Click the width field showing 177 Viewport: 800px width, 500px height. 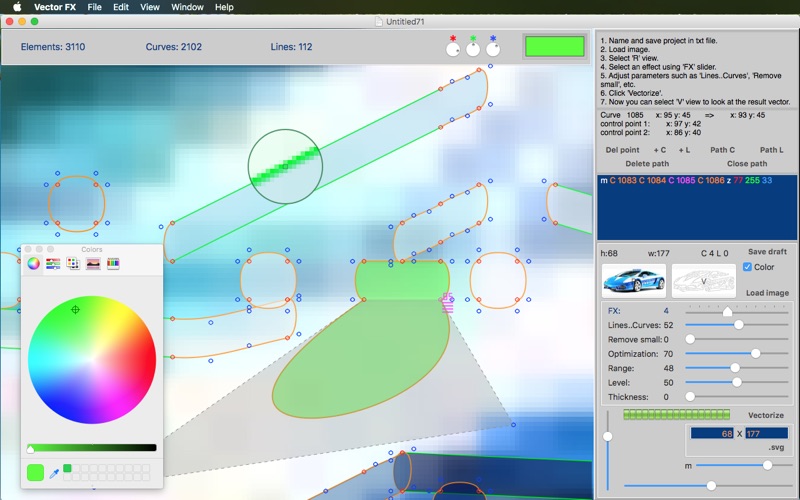[x=766, y=433]
